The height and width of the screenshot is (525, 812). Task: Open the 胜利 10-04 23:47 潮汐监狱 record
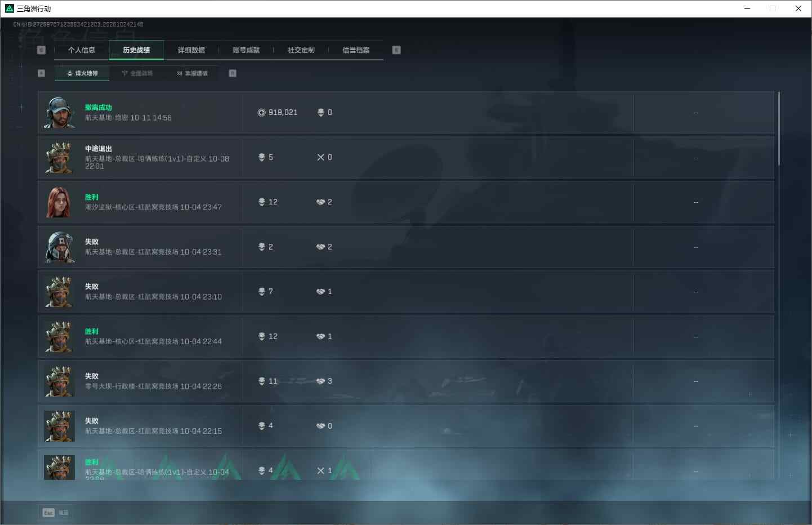[x=405, y=202]
